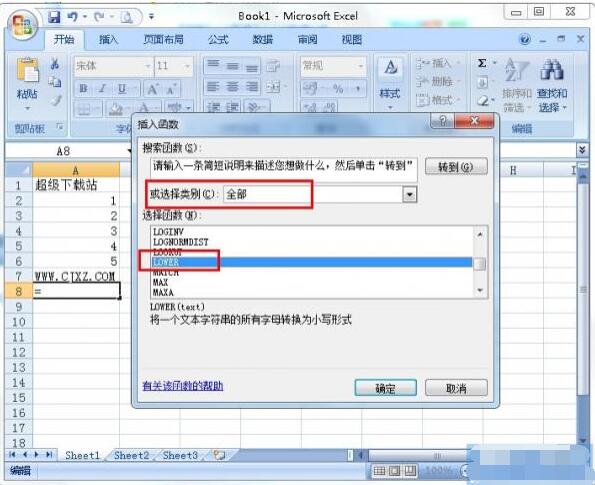Viewport: 595px width, 485px height.
Task: Click the search function description field
Action: [x=283, y=169]
